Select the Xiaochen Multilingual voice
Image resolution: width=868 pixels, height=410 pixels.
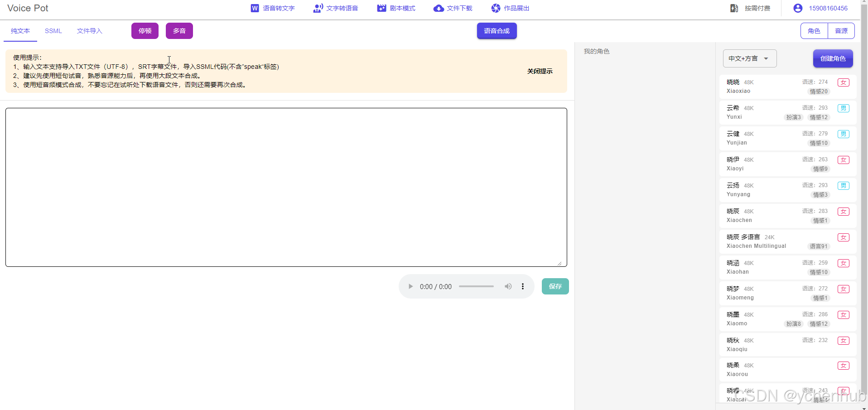[x=787, y=241]
